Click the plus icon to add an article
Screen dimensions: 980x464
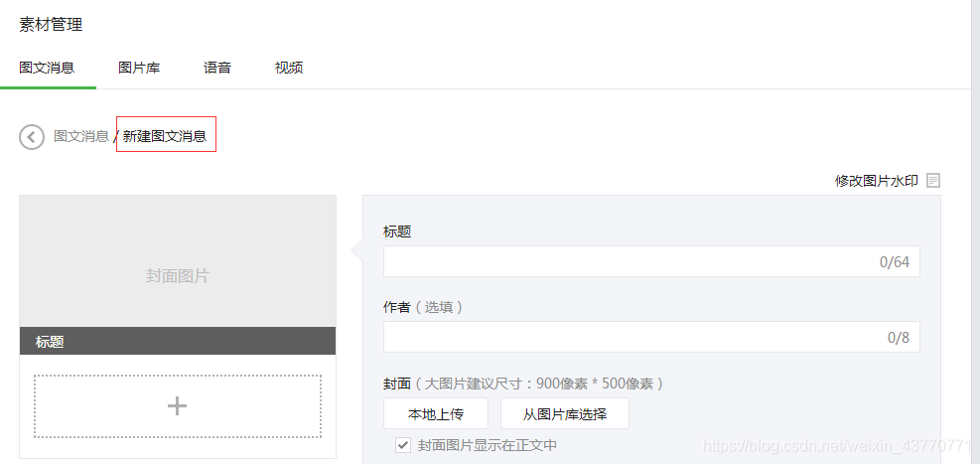click(178, 406)
